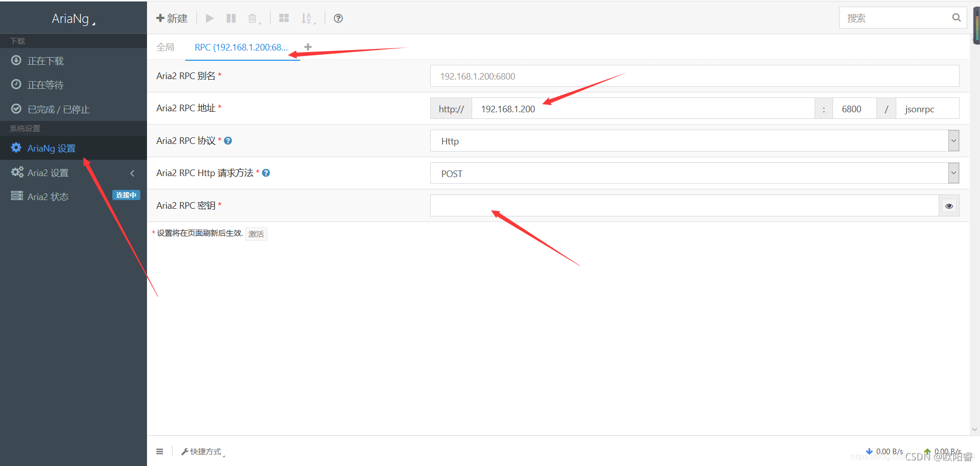Start selected tasks with play icon
The width and height of the screenshot is (980, 466).
pyautogui.click(x=209, y=18)
